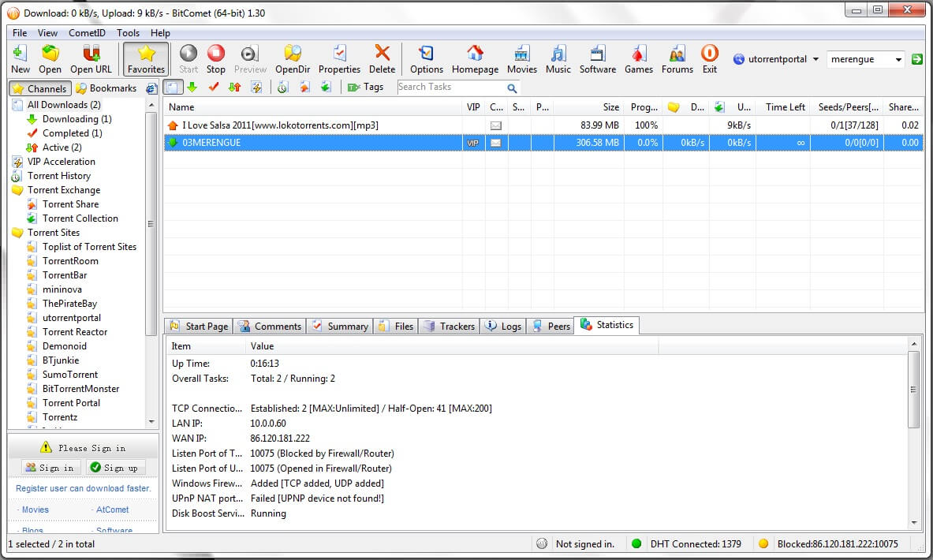
Task: Open task Properties
Action: (x=339, y=59)
